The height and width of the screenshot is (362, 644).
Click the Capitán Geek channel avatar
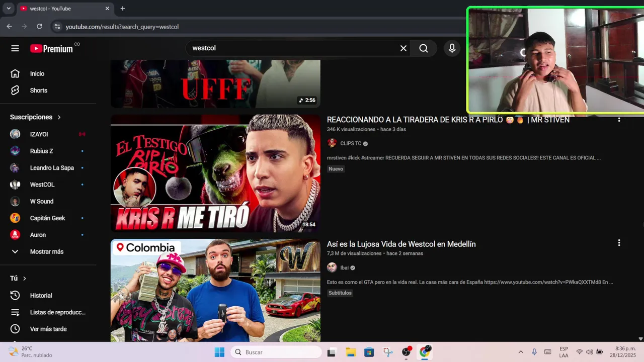point(15,218)
